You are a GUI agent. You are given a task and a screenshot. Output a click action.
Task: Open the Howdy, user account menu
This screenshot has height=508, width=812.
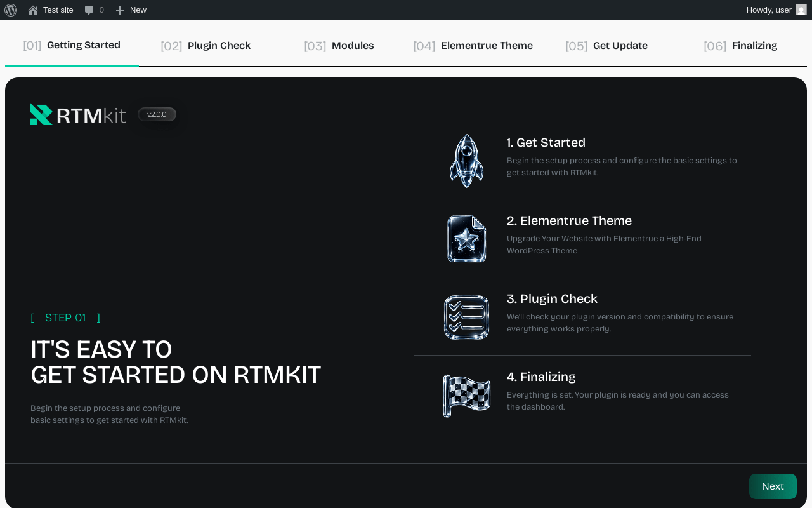click(x=776, y=10)
